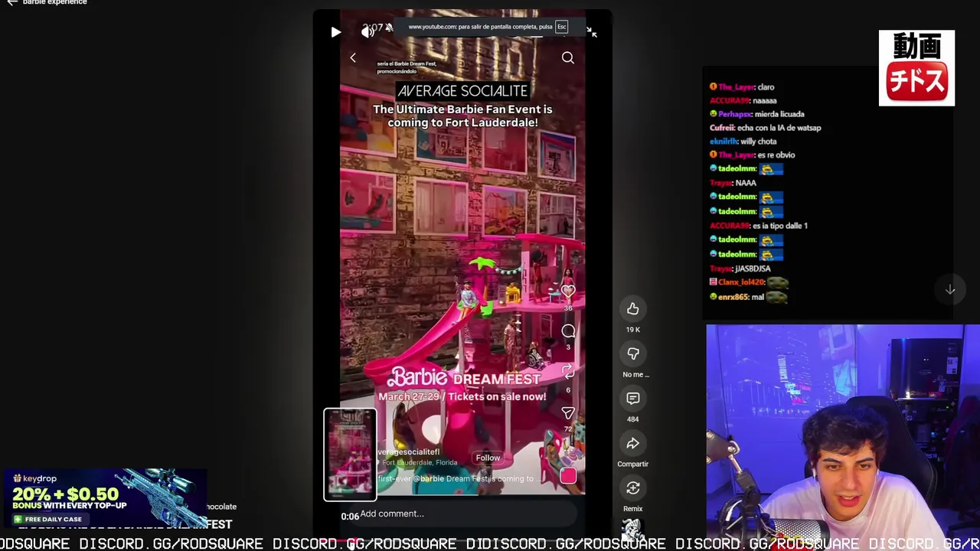
Task: Click the Remix icon
Action: 633,488
